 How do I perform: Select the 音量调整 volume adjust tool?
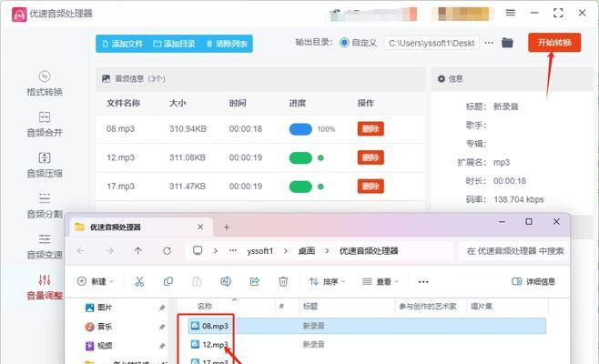[x=45, y=288]
